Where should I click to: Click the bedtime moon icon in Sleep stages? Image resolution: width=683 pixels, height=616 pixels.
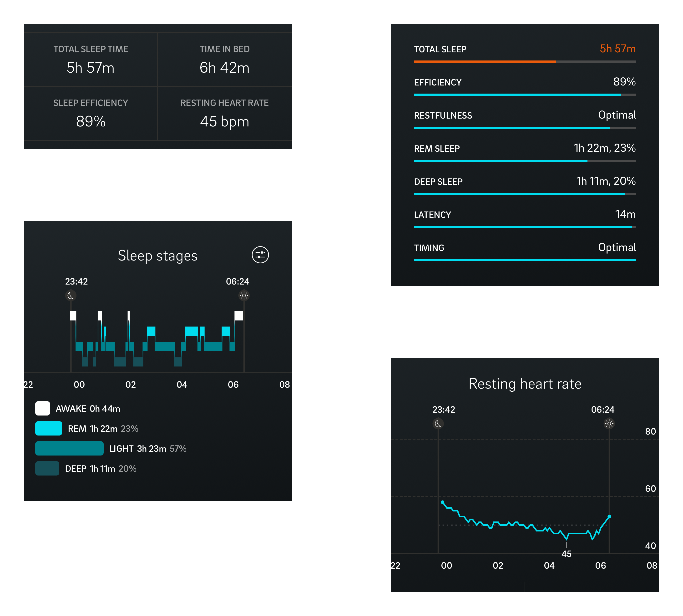(x=71, y=295)
